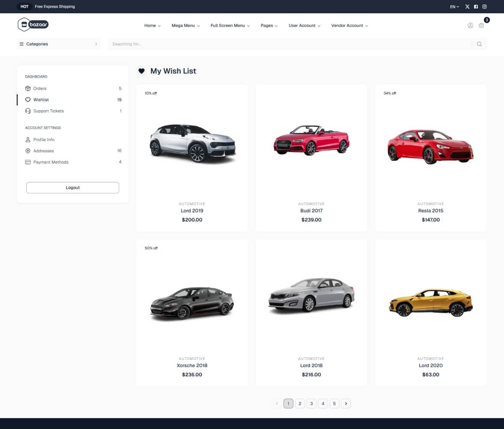The width and height of the screenshot is (504, 429).
Task: Open the Pages dropdown menu
Action: (269, 26)
